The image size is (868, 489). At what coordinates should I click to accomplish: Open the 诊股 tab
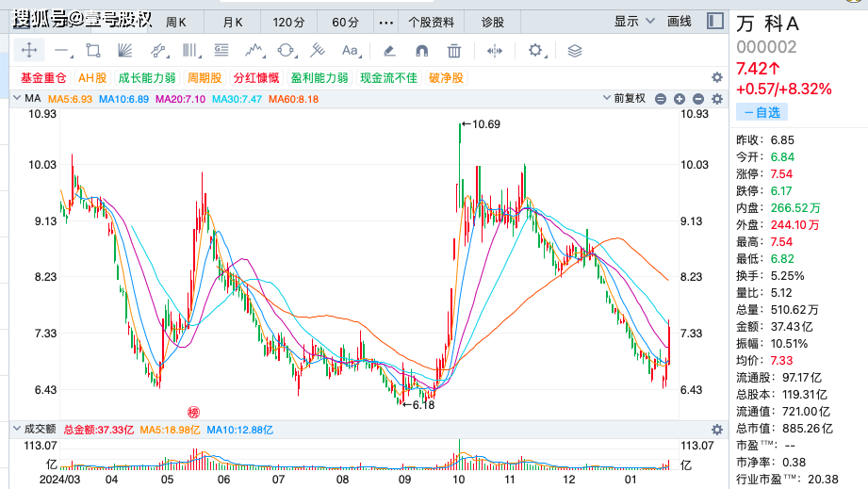[492, 23]
